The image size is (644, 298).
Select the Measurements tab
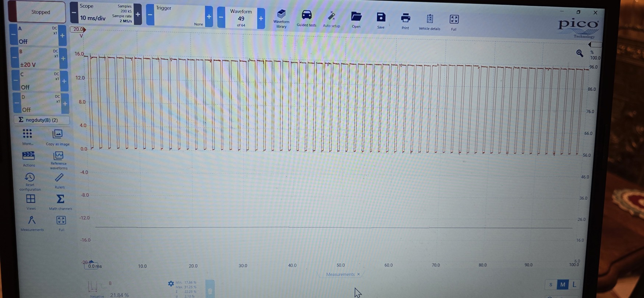340,274
